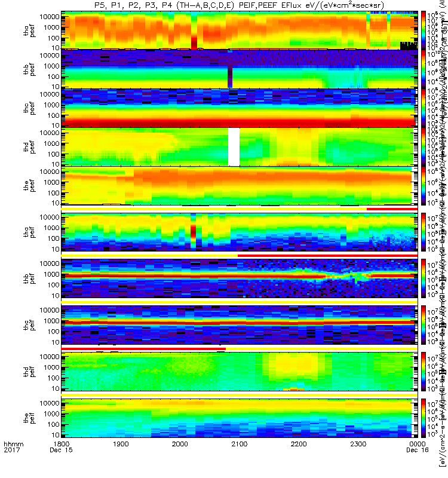Click the '1000' tick label of thb peif

click(x=51, y=274)
